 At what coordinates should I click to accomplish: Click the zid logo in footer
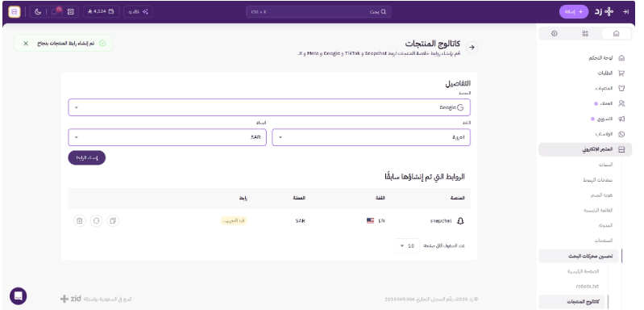70,299
